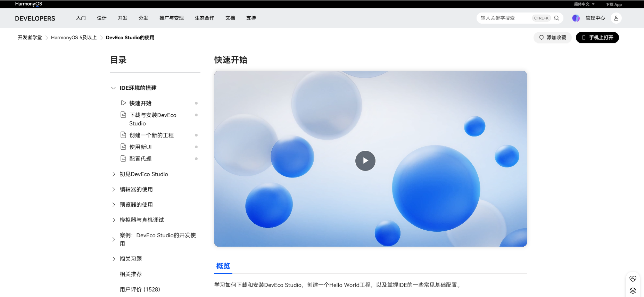Screen dimensions: 644x297
Task: Select 创建一个新的工程 lesson
Action: pyautogui.click(x=152, y=135)
